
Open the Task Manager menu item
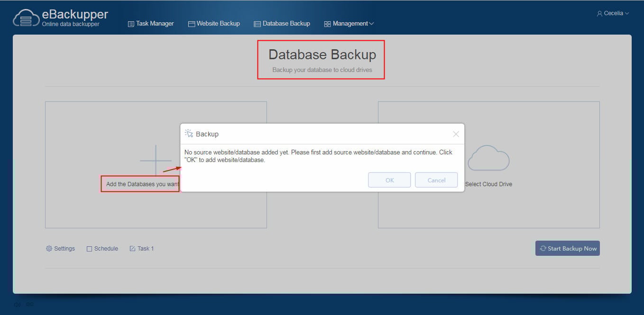pos(151,24)
